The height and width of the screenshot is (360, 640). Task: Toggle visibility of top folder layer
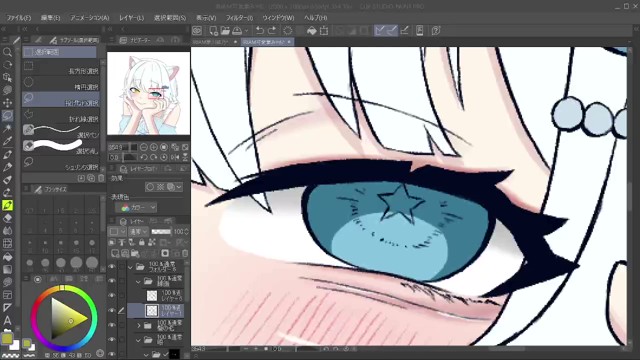(x=112, y=267)
